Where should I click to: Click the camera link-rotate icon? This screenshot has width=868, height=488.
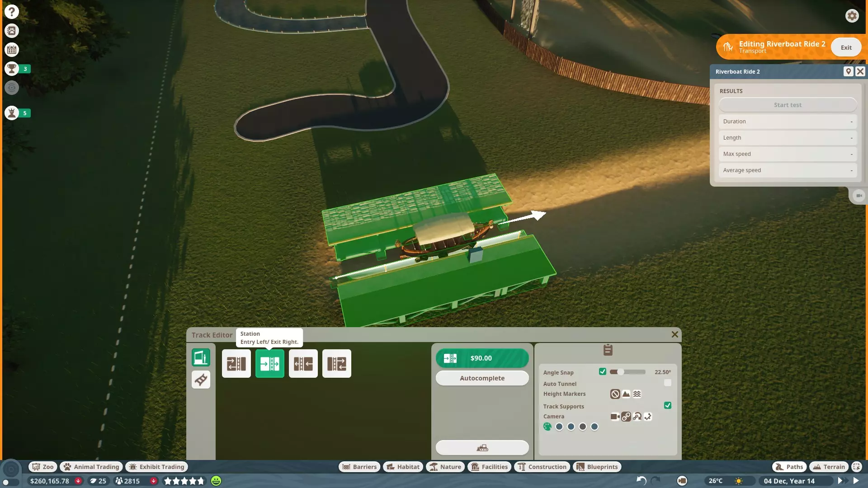(637, 417)
